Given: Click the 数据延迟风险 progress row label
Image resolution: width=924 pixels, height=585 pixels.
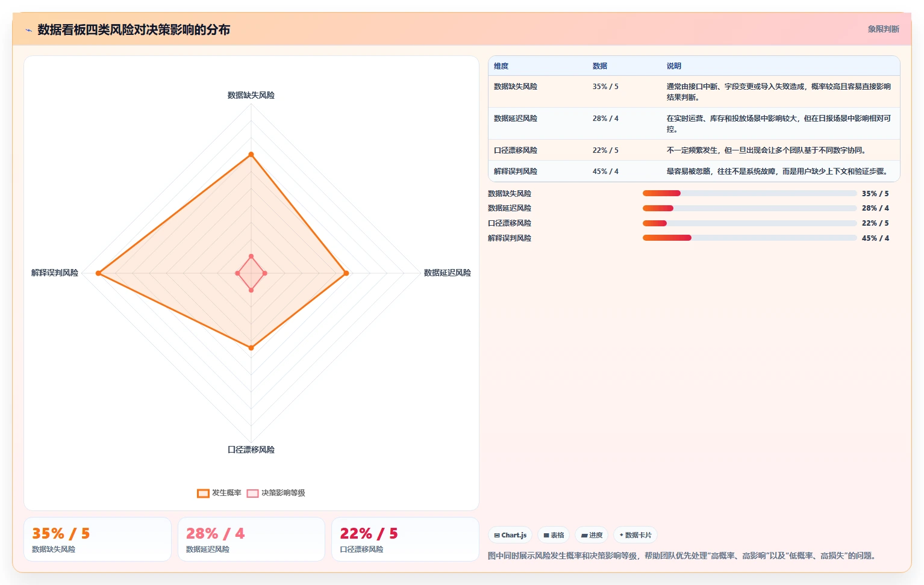Looking at the screenshot, I should pyautogui.click(x=510, y=208).
